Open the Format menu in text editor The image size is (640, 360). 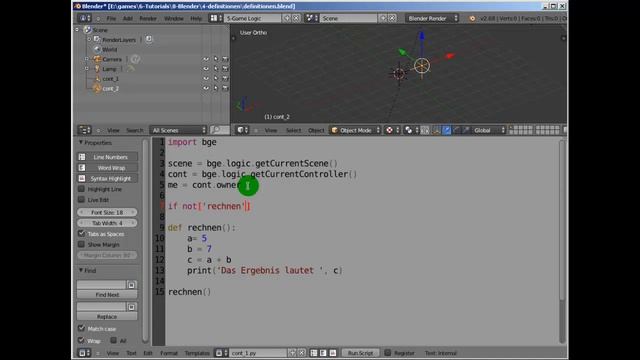point(169,353)
